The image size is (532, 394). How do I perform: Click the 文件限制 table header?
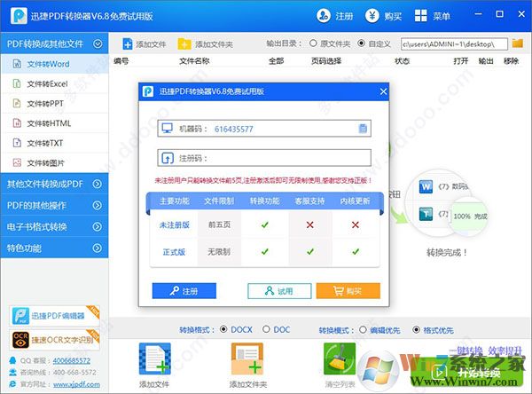point(219,201)
